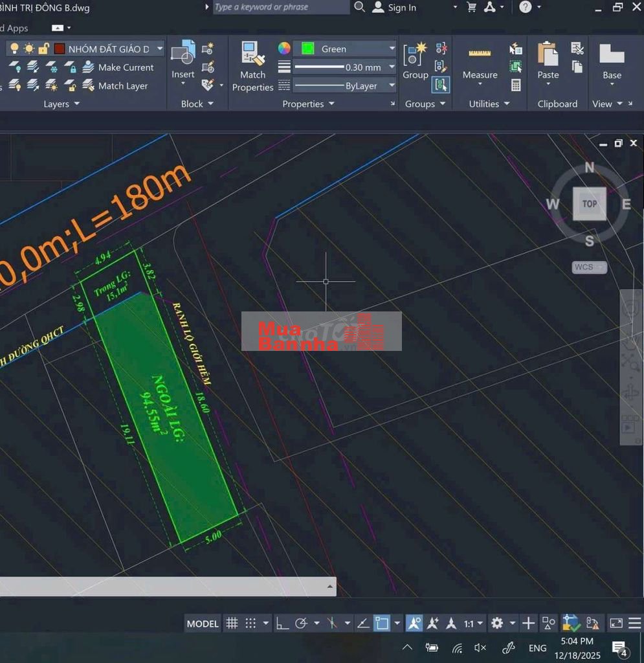
Task: Open the Quick Calculator icon
Action: tap(516, 85)
